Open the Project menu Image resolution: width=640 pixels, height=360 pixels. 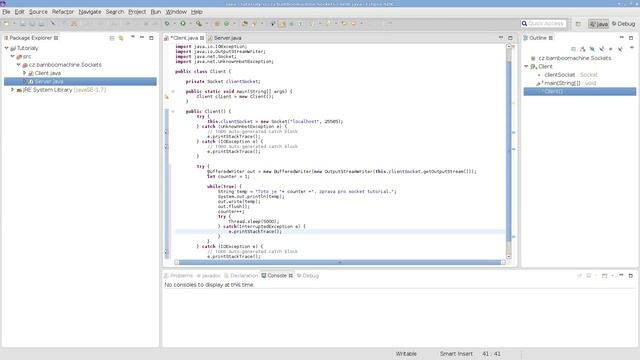click(x=137, y=12)
